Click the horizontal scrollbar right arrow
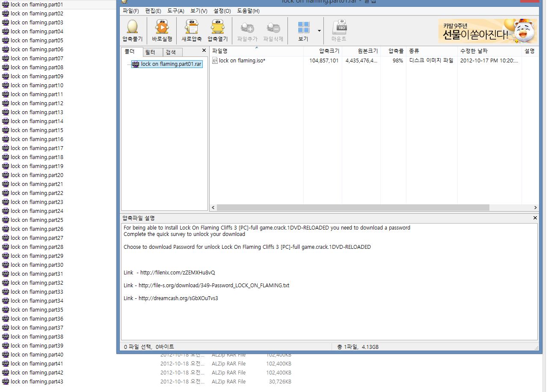This screenshot has height=392, width=560. (535, 207)
